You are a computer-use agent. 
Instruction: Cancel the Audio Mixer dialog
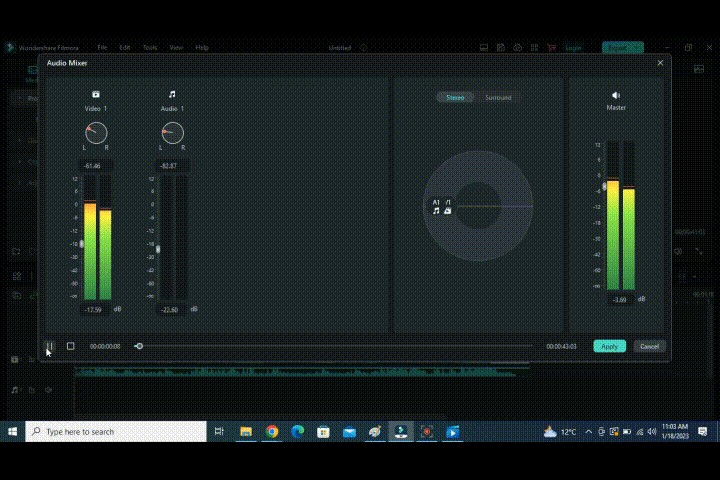(x=649, y=346)
